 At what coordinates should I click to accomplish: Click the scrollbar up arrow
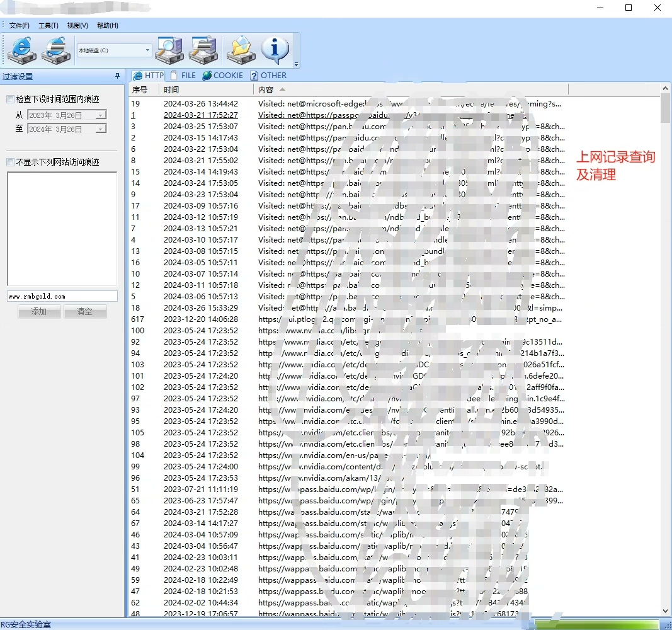tap(664, 89)
